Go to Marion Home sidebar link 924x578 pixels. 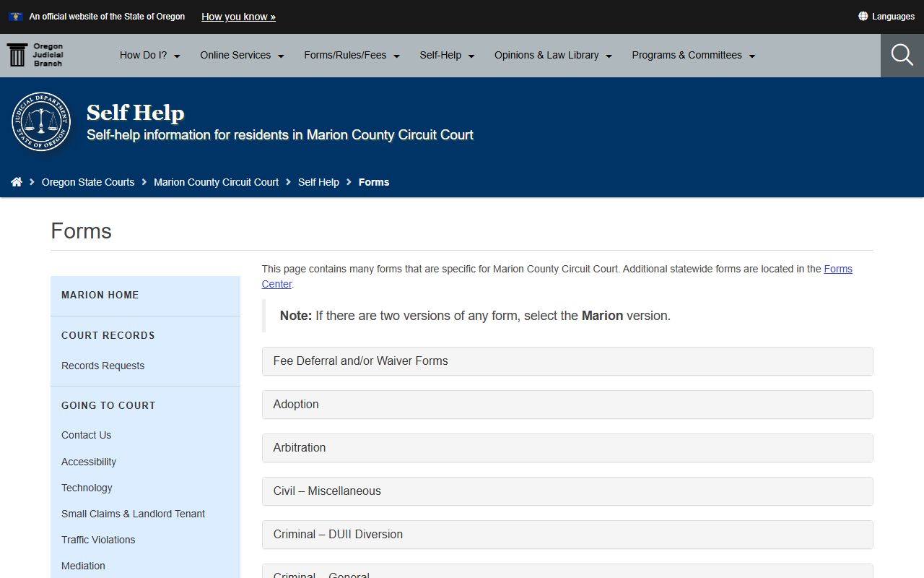pyautogui.click(x=100, y=295)
